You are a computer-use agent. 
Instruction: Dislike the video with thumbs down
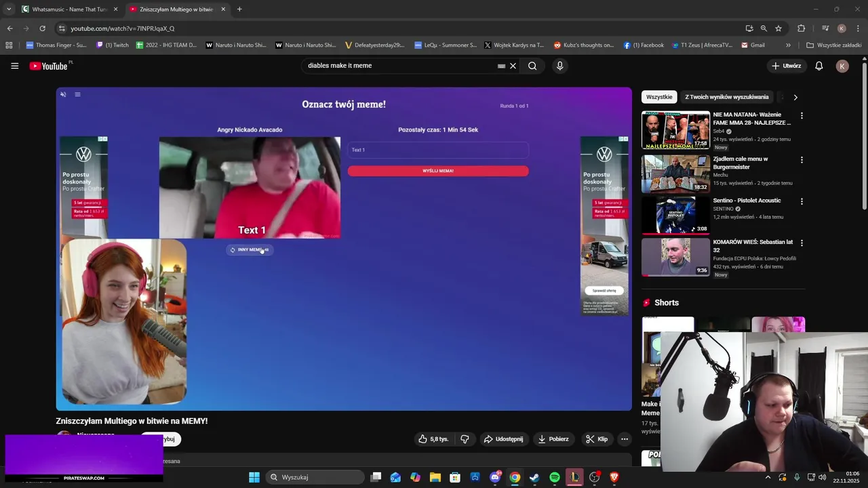point(465,439)
